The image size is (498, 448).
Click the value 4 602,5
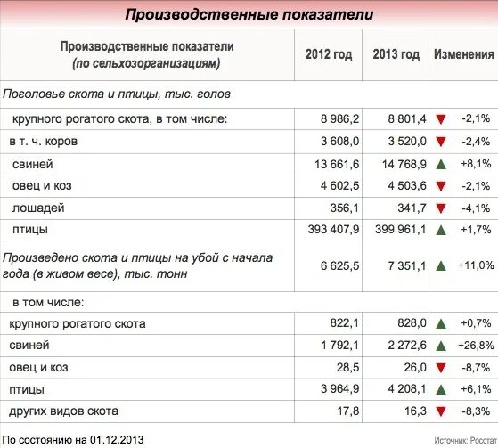click(339, 186)
